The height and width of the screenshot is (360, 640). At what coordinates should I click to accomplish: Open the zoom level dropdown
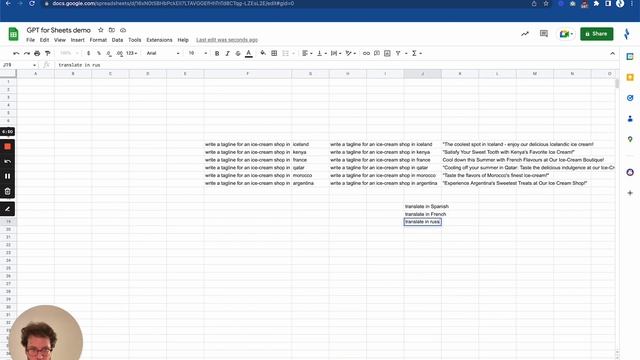(x=69, y=53)
